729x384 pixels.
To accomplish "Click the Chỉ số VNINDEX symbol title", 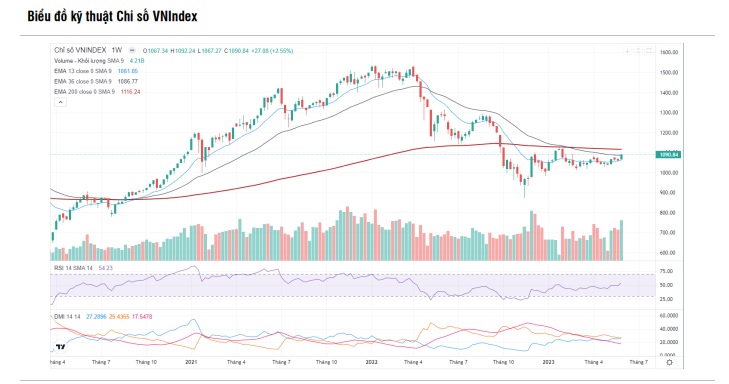I will (80, 50).
